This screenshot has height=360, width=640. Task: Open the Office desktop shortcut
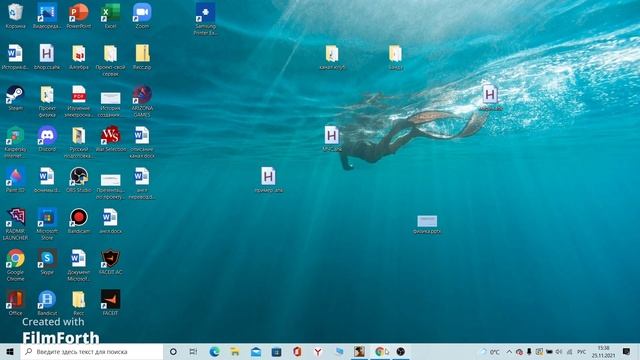tap(16, 302)
